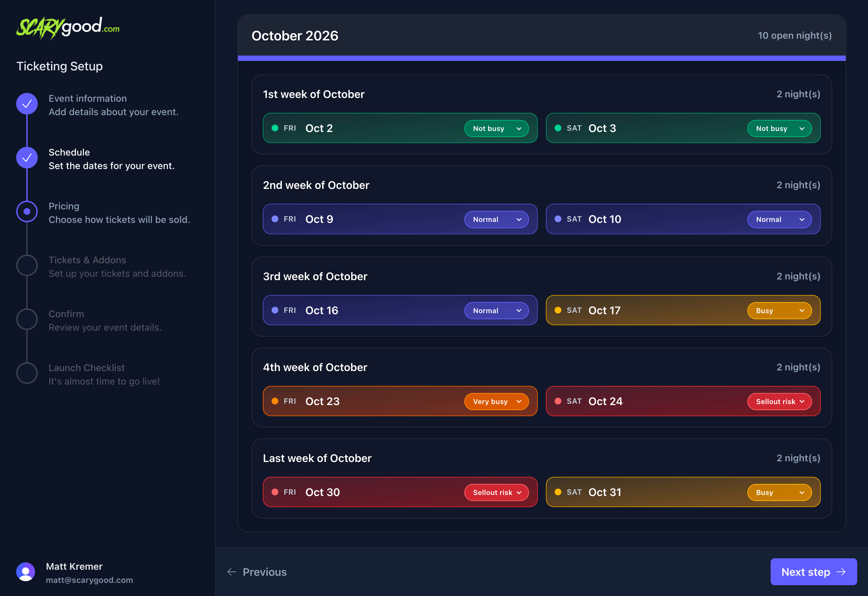The width and height of the screenshot is (868, 596).
Task: Click the Tickets & Addons step circle
Action: click(x=27, y=266)
